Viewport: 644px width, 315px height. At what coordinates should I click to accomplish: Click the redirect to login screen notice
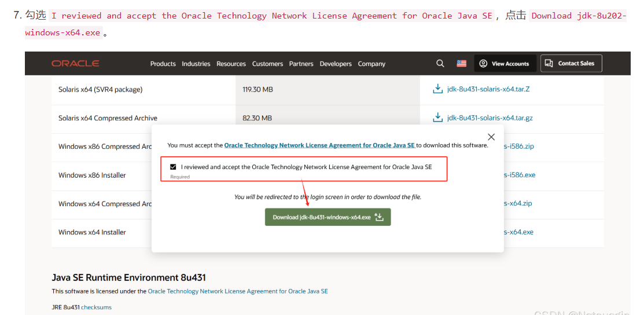tap(327, 197)
